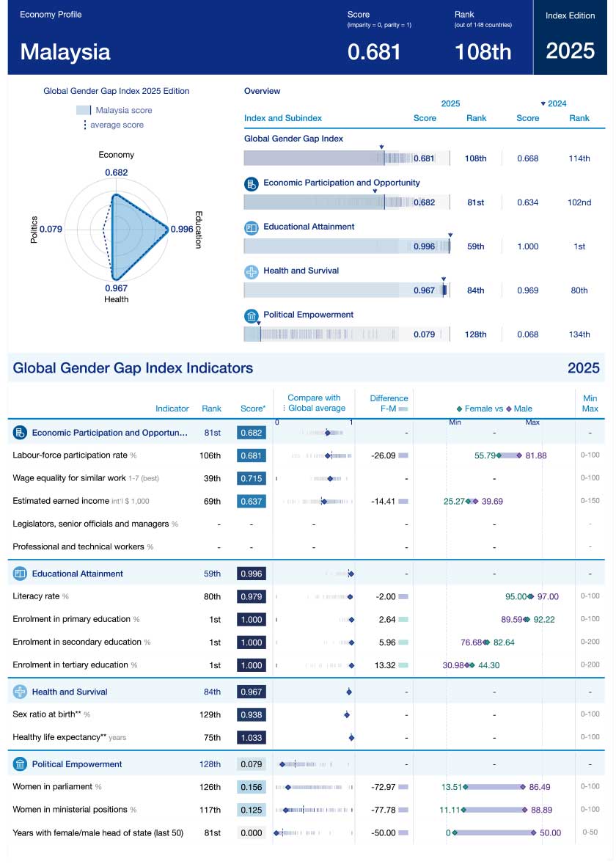This screenshot has height=864, width=616.
Task: Click the Health and Survival cross icon in Overview
Action: [x=252, y=272]
